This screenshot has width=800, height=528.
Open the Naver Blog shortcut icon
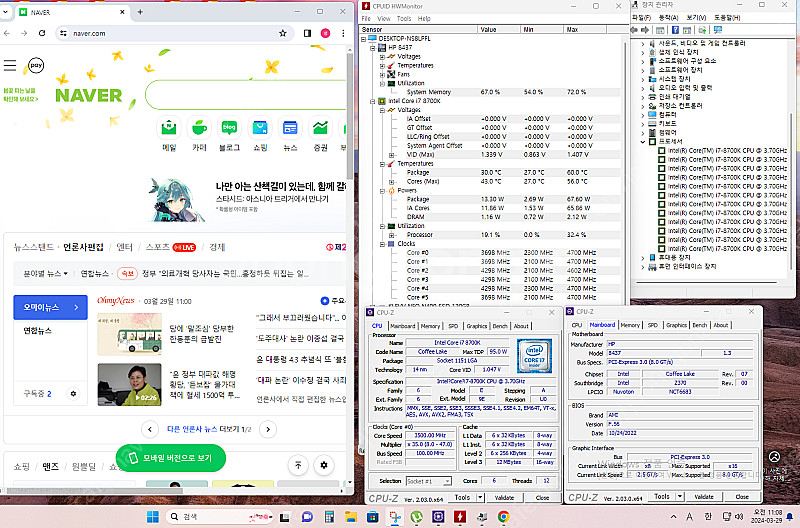229,128
